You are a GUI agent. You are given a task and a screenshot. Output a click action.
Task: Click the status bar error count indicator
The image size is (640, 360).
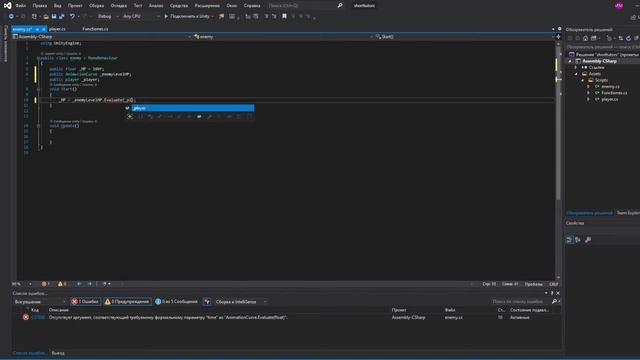point(45,284)
